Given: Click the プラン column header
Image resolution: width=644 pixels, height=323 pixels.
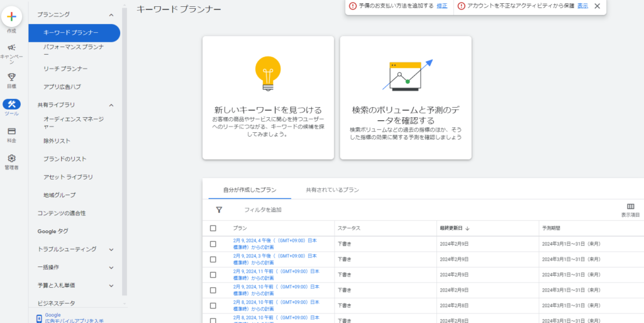Looking at the screenshot, I should (x=240, y=228).
